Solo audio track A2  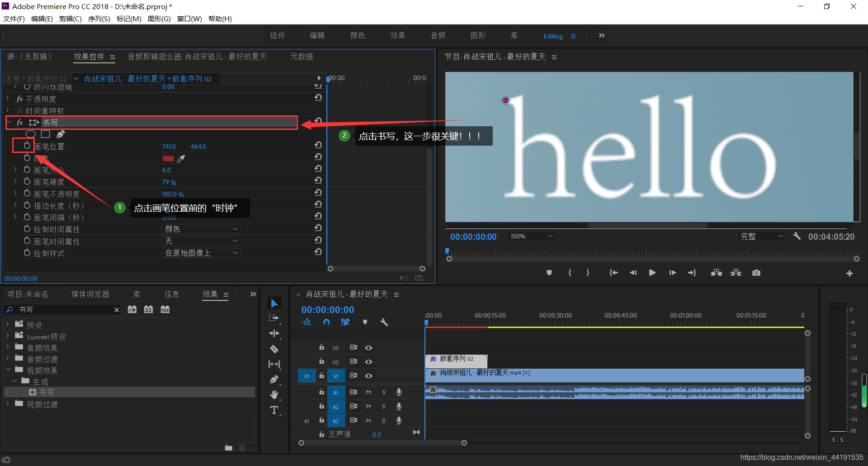coord(384,407)
